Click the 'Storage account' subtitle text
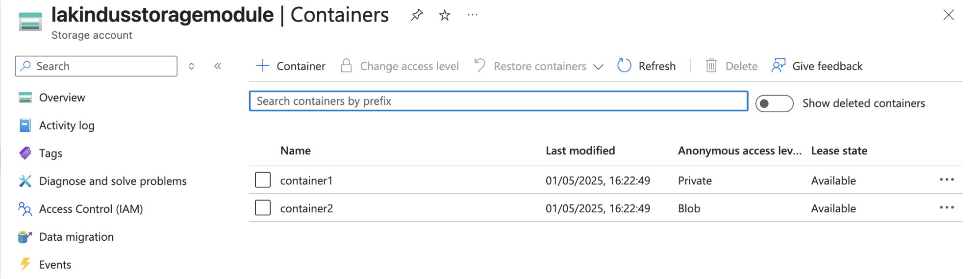Image resolution: width=980 pixels, height=279 pixels. (x=92, y=35)
